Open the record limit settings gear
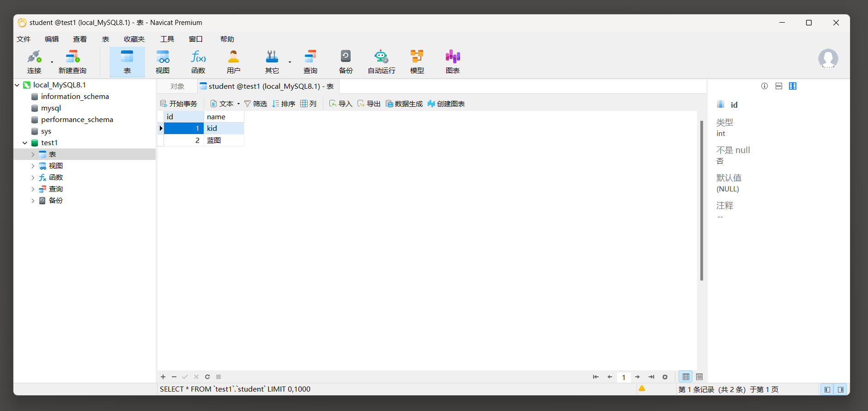The height and width of the screenshot is (411, 868). pyautogui.click(x=665, y=377)
